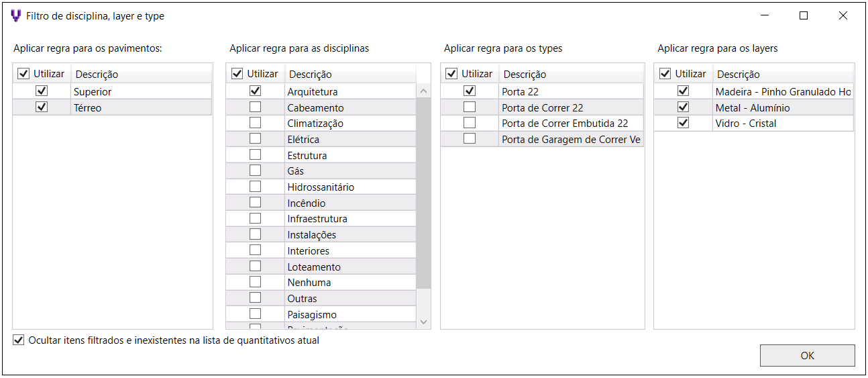Uncheck the Superior pavimento checkbox

[42, 91]
